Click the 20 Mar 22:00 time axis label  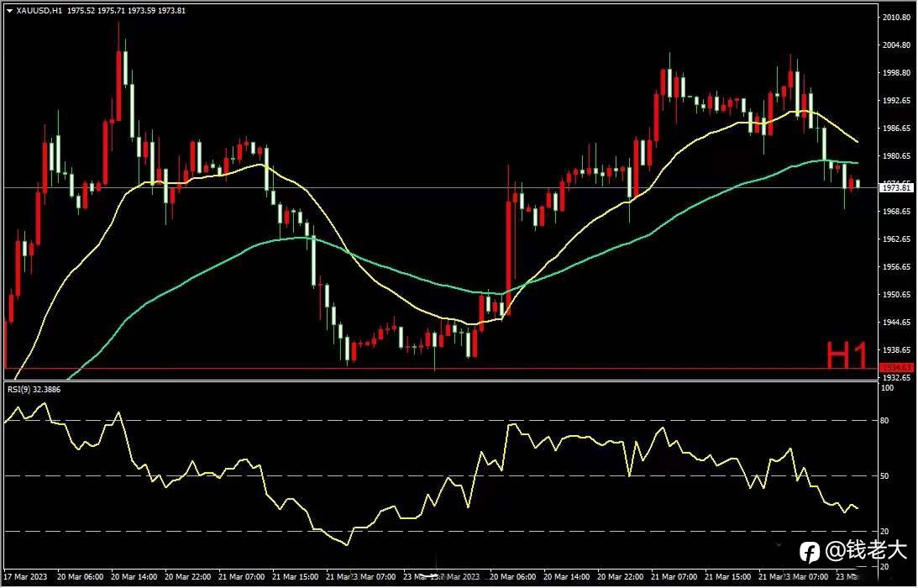188,577
